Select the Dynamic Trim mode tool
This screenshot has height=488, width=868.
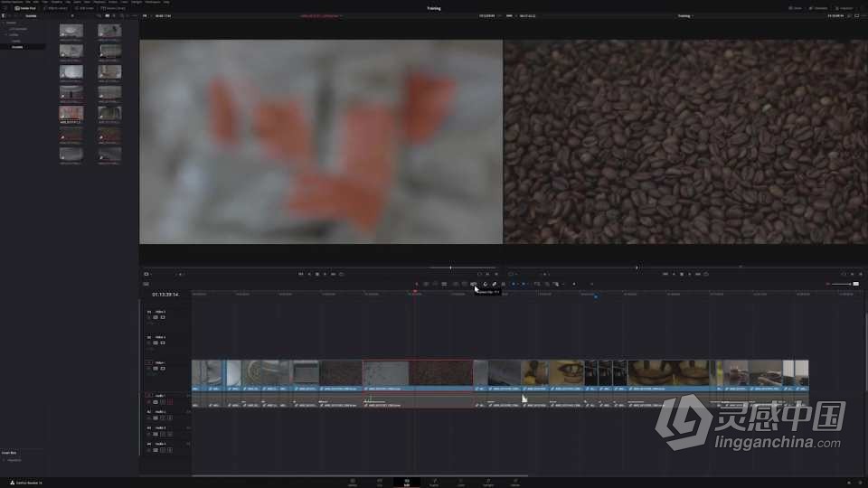435,284
